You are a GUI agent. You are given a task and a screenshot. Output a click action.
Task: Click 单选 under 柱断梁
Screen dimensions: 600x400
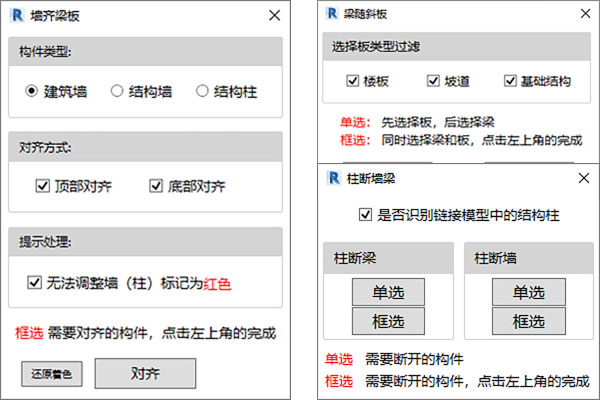[x=388, y=292]
